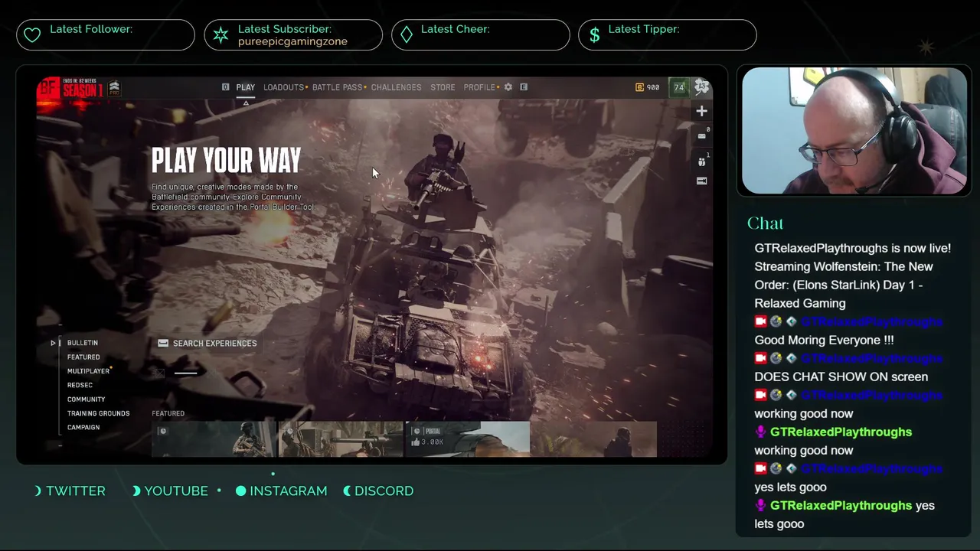
Task: Open the LOADOUTS tab
Action: [x=283, y=87]
